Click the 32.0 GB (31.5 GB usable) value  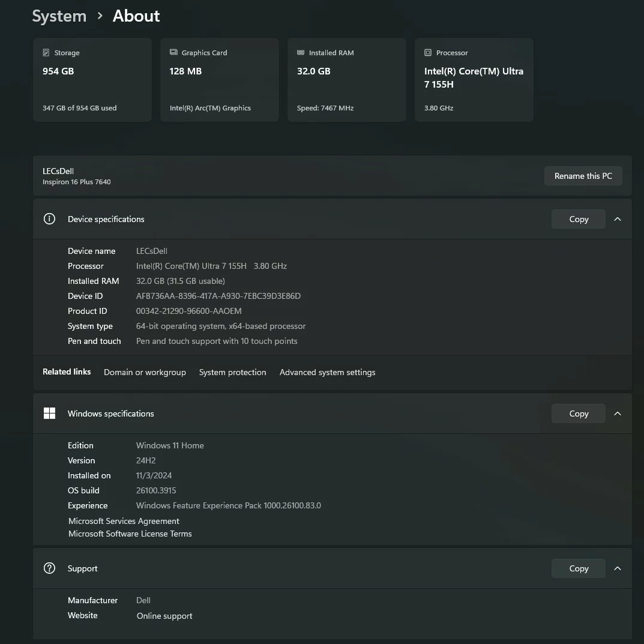tap(180, 281)
